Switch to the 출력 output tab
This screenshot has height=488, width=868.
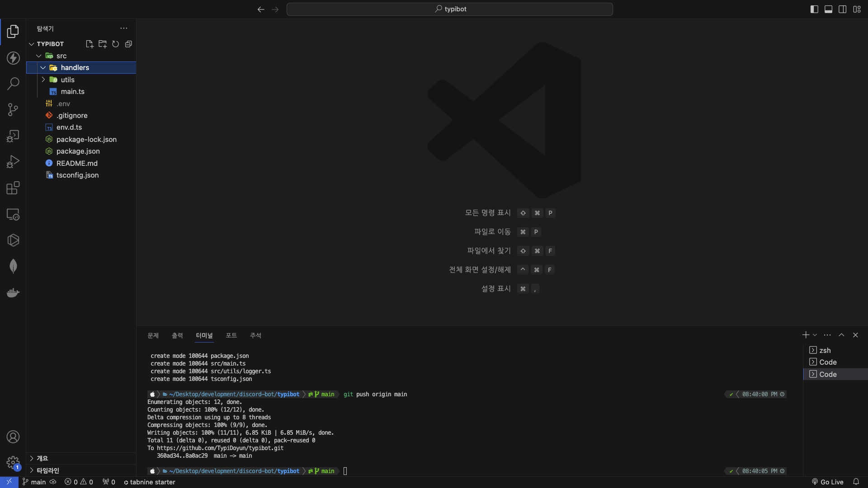177,335
